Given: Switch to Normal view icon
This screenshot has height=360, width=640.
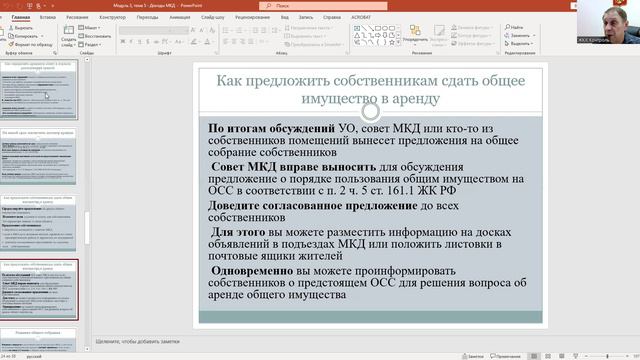Looking at the screenshot, I should pyautogui.click(x=534, y=356).
